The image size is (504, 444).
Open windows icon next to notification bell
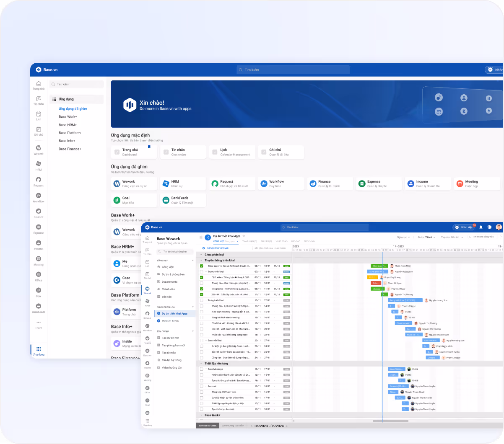click(x=489, y=227)
